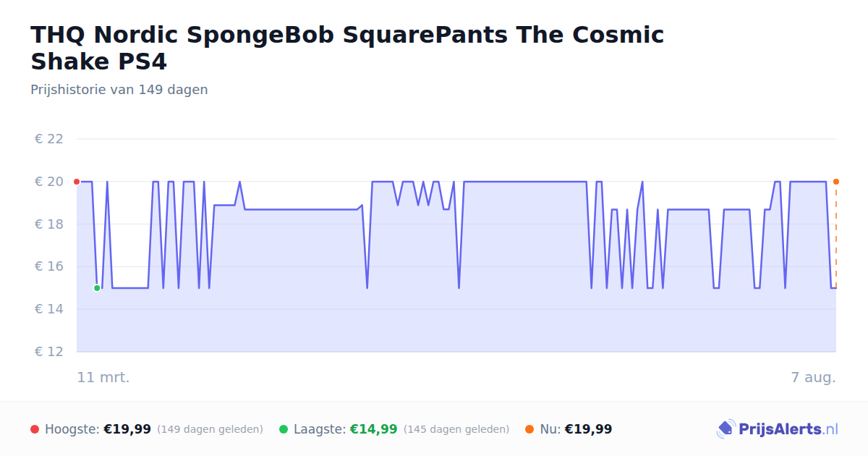Image resolution: width=868 pixels, height=456 pixels.
Task: Click the € 22 axis label
Action: pos(49,139)
